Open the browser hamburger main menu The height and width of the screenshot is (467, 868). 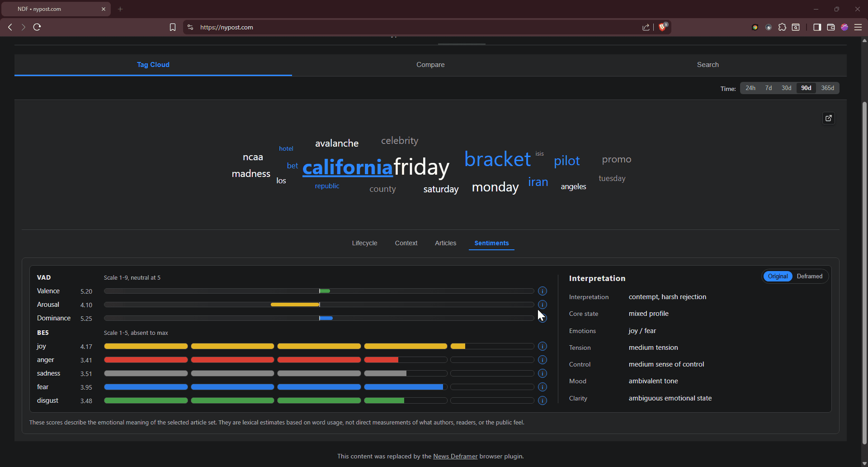coord(858,27)
